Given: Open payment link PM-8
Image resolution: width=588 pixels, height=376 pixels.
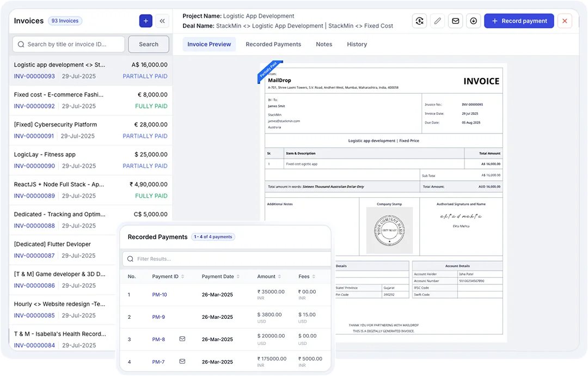Looking at the screenshot, I should (x=158, y=339).
